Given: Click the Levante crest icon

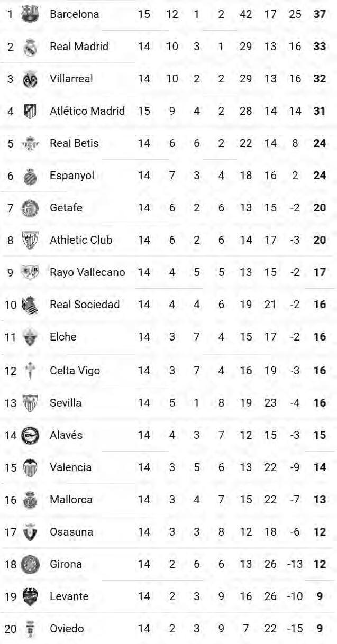Looking at the screenshot, I should click(30, 596).
